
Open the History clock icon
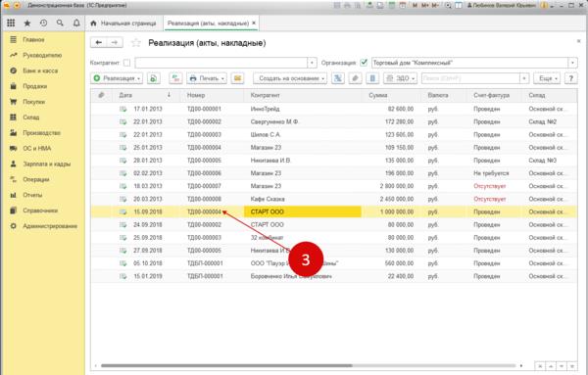pyautogui.click(x=43, y=23)
